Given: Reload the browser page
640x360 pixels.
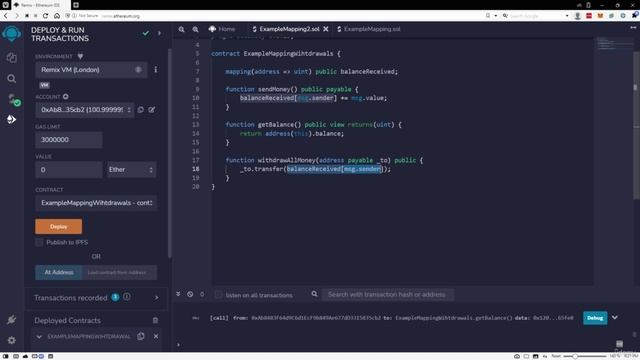Looking at the screenshot, I should click(45, 16).
